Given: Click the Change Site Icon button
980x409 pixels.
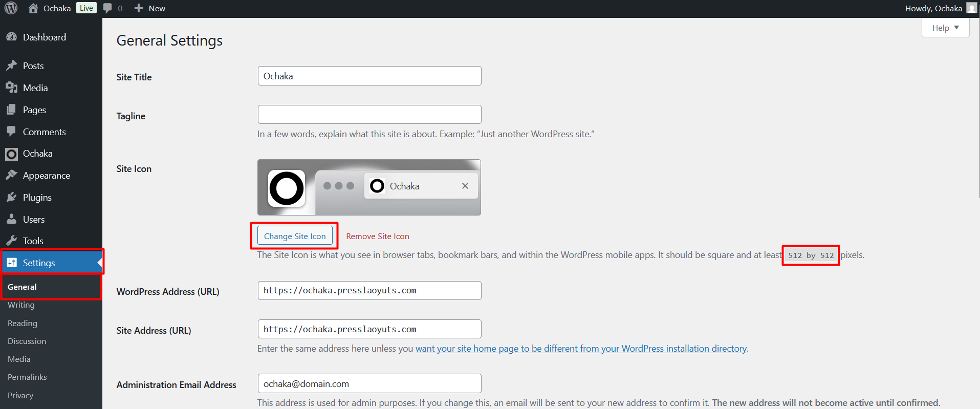Looking at the screenshot, I should point(295,236).
